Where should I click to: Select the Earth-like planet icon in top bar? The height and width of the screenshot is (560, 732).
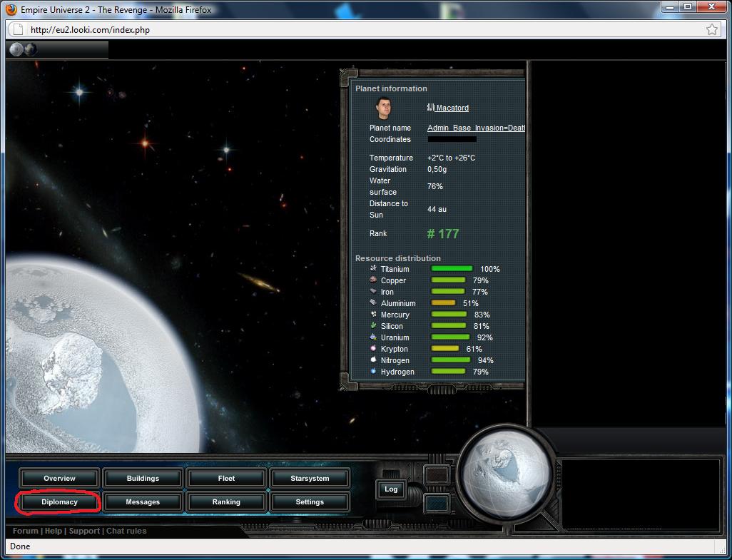[x=31, y=49]
